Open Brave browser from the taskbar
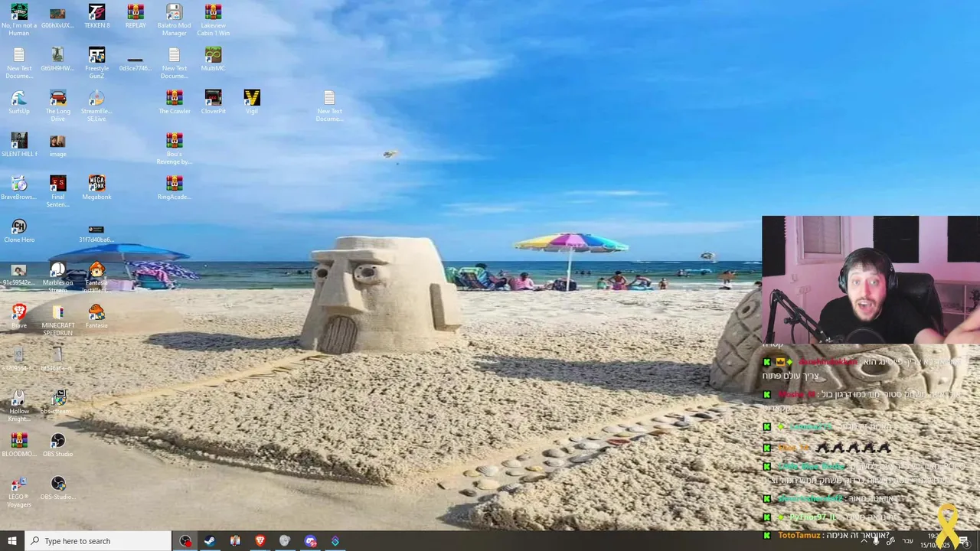980x551 pixels. [260, 541]
